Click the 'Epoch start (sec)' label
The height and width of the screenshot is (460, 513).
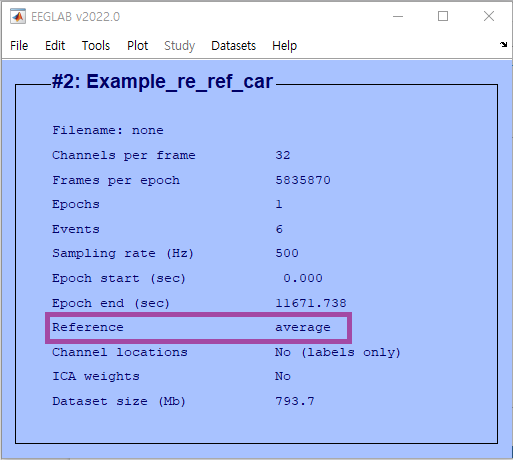pos(119,278)
